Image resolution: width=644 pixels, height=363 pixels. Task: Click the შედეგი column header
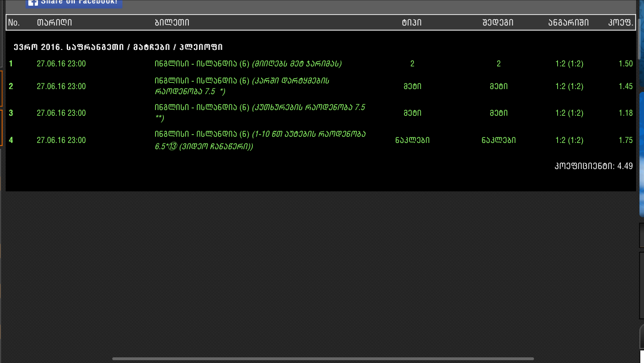coord(498,23)
